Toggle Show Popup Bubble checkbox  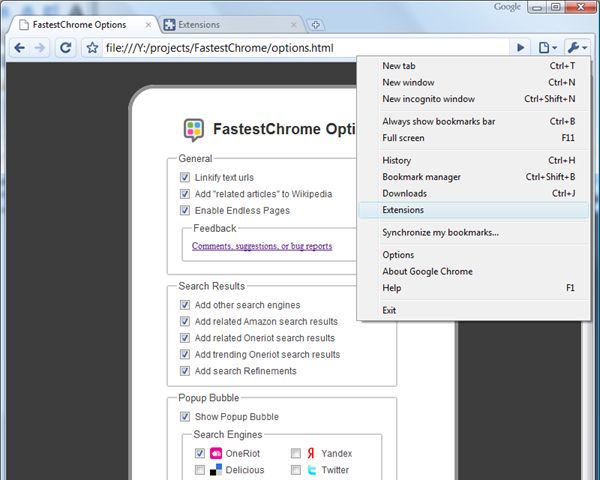tap(185, 416)
